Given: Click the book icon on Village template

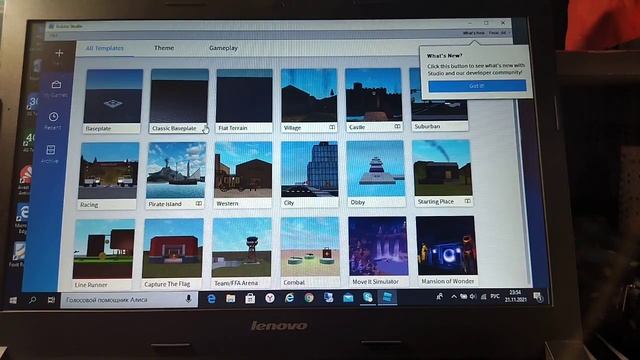Looking at the screenshot, I should (x=332, y=127).
